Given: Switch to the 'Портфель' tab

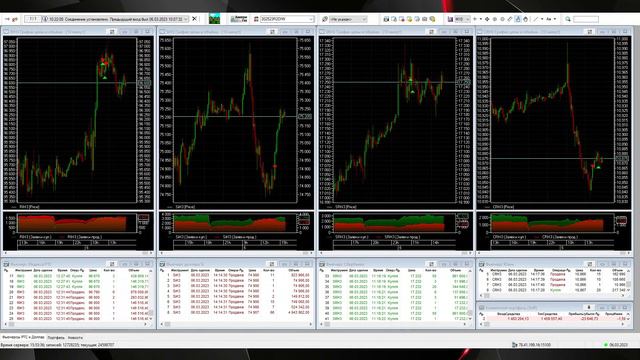Looking at the screenshot, I should pyautogui.click(x=56, y=338).
